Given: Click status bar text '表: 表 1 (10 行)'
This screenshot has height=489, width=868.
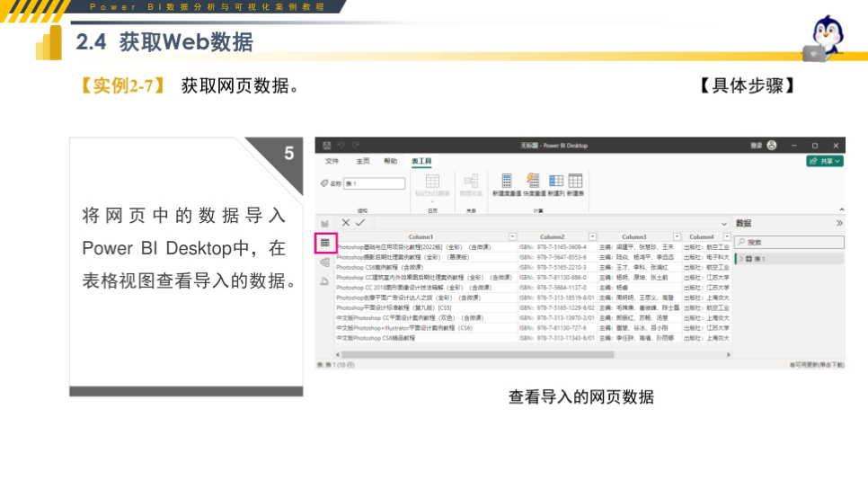Looking at the screenshot, I should coord(335,365).
